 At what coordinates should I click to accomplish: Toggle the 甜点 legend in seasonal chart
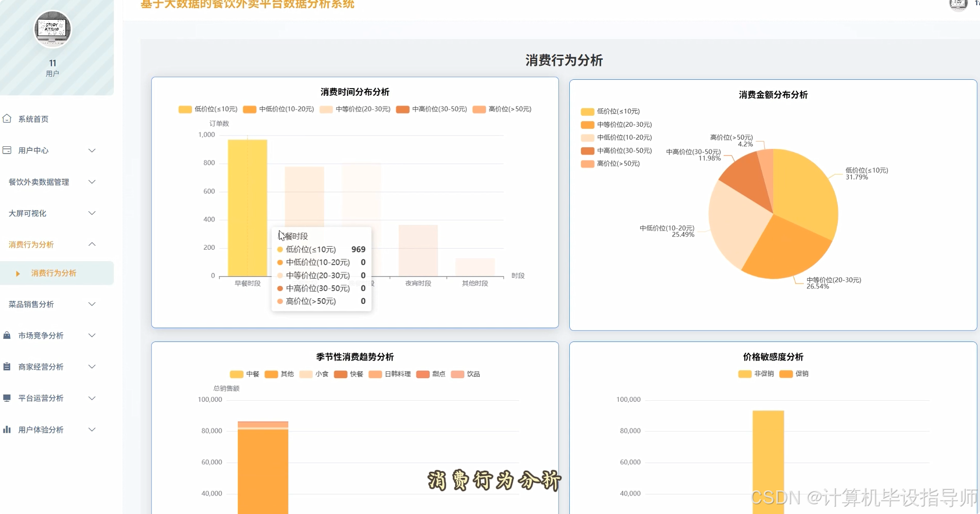431,374
